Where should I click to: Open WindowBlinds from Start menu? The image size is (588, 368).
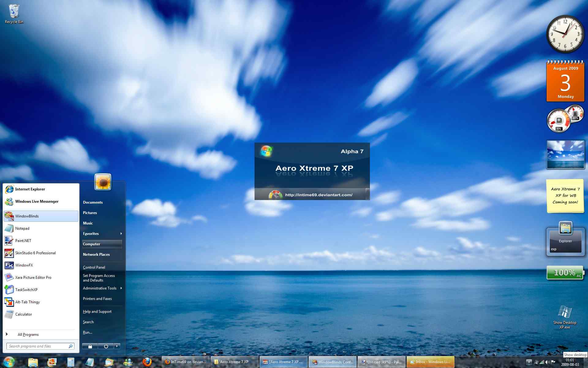coord(41,216)
